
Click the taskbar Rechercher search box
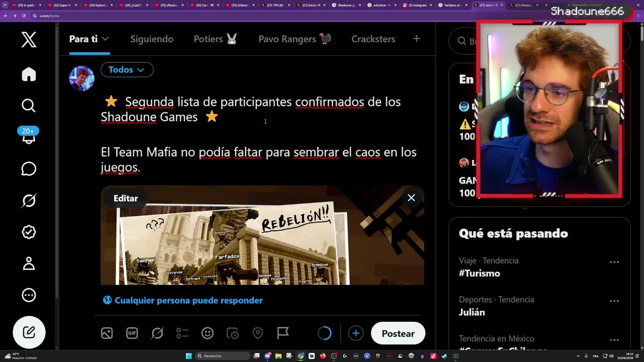tap(223, 356)
